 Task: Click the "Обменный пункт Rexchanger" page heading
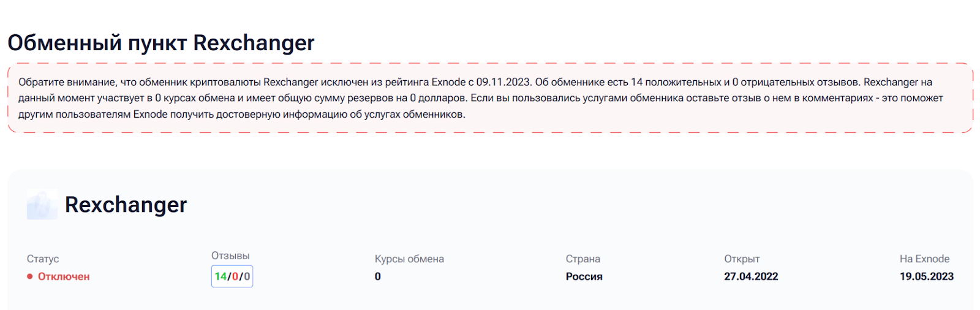160,43
